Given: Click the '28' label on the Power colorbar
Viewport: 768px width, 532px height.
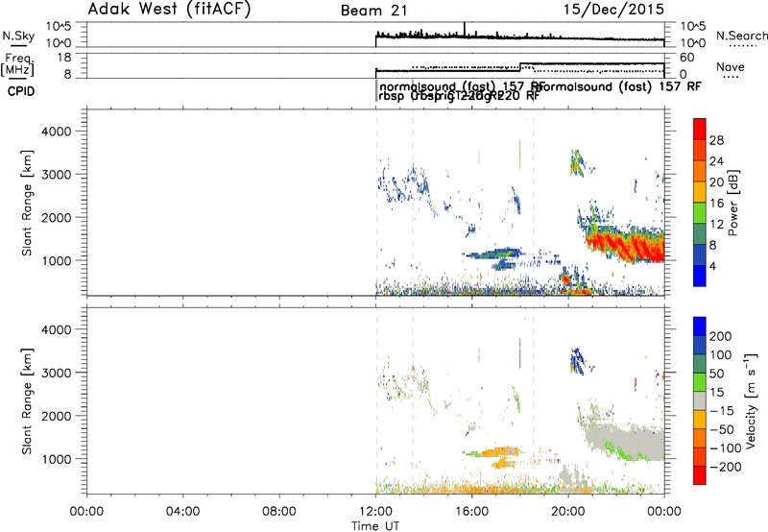Looking at the screenshot, I should [716, 140].
